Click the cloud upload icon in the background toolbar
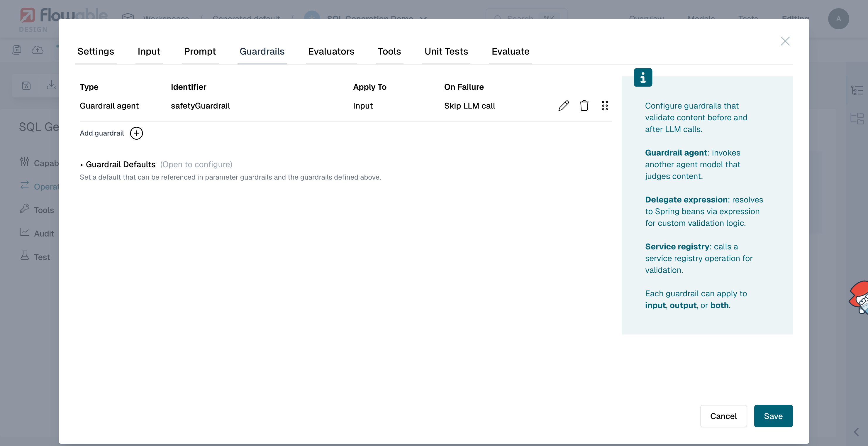 tap(38, 50)
